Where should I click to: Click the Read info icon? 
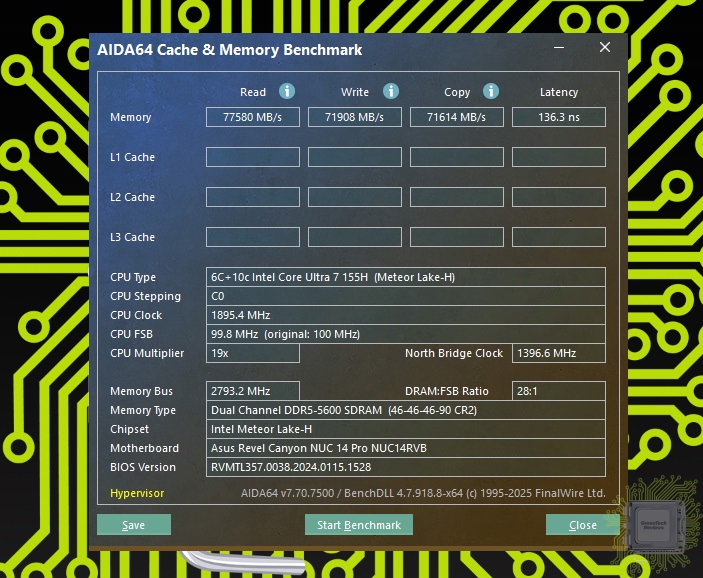[287, 91]
